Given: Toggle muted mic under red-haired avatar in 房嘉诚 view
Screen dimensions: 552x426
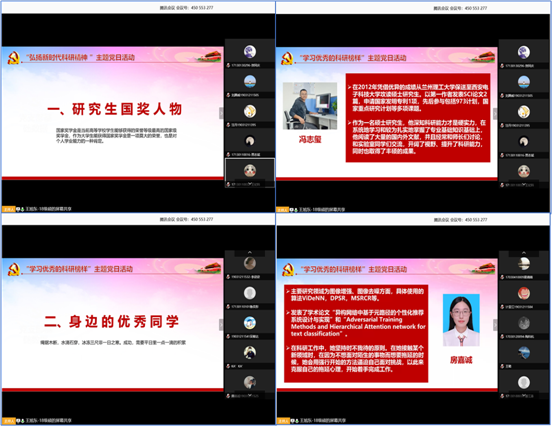Looking at the screenshot, I should [x=502, y=307].
